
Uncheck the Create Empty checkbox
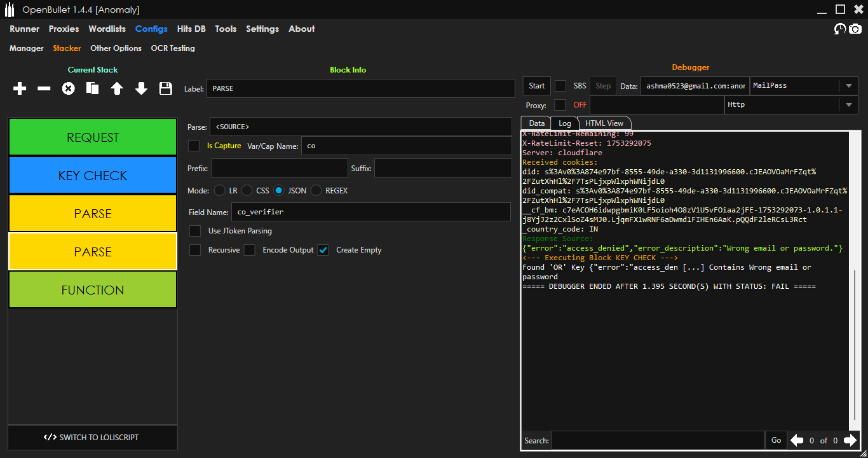323,250
